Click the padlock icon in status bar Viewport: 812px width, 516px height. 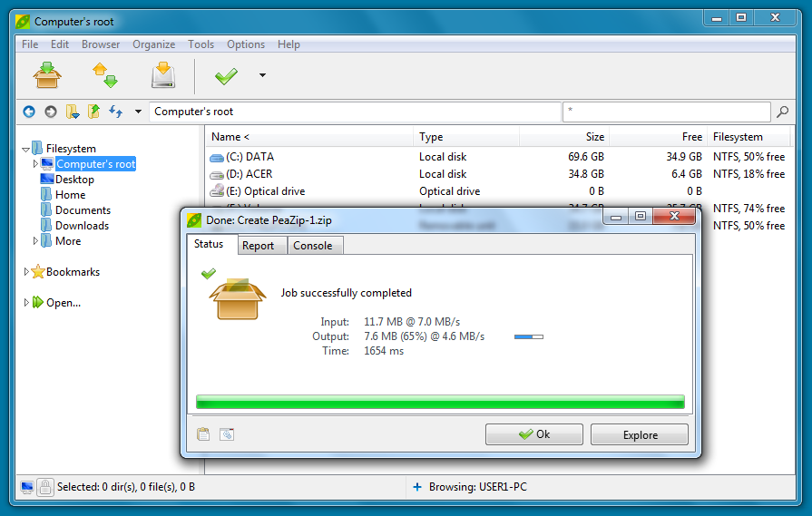pos(45,487)
